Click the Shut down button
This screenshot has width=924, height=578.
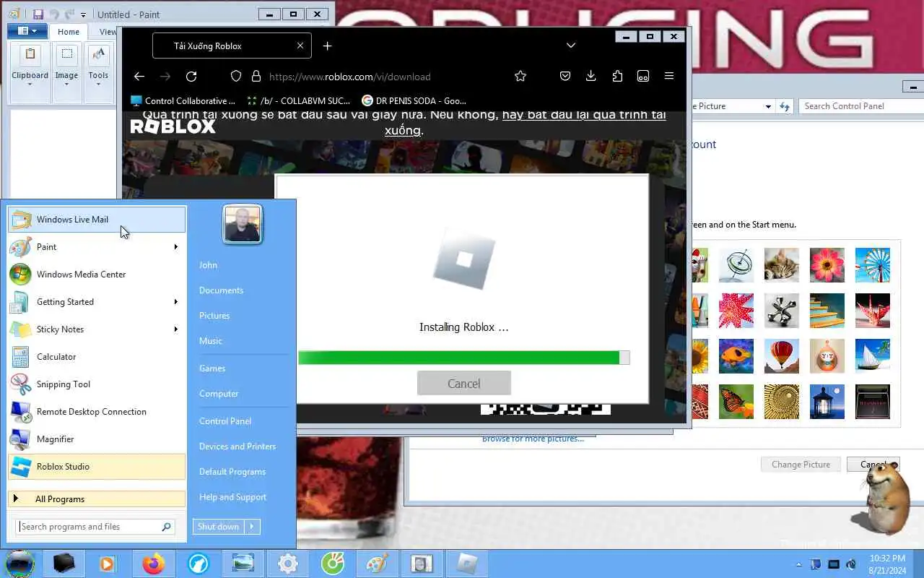(219, 527)
